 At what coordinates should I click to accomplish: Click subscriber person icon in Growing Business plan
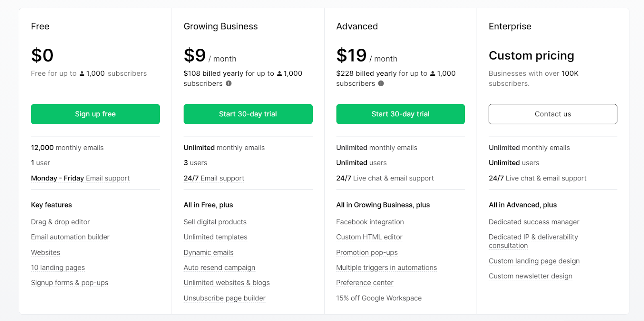pyautogui.click(x=279, y=73)
